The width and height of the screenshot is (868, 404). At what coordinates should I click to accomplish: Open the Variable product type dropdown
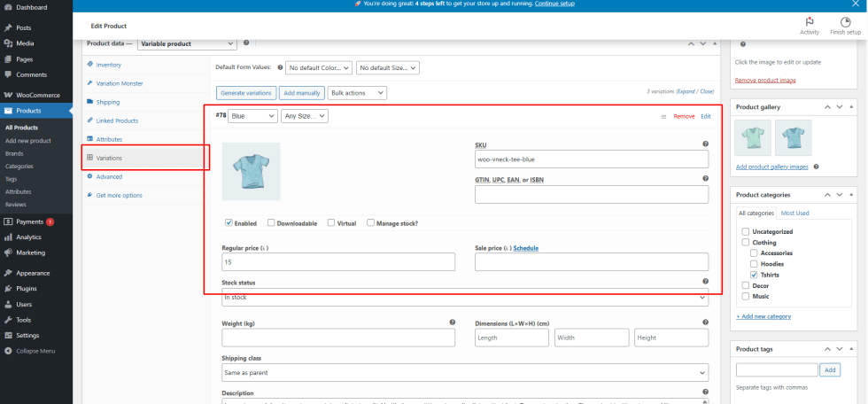click(x=187, y=43)
